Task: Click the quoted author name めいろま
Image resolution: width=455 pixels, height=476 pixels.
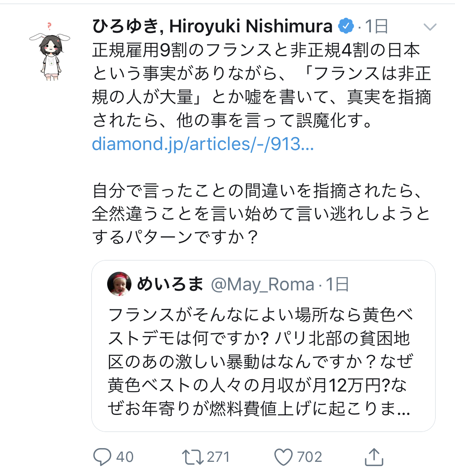Action: 170,284
